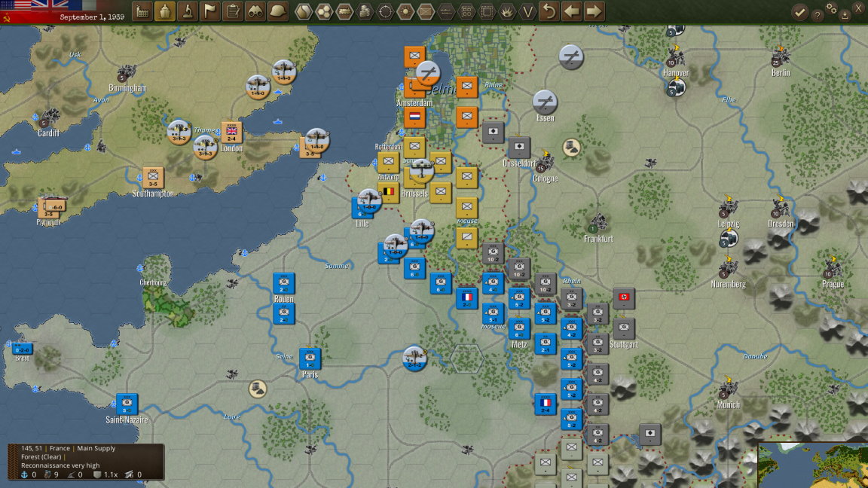Toggle the crosshair target hexagon button
Image resolution: width=868 pixels, height=488 pixels.
385,11
